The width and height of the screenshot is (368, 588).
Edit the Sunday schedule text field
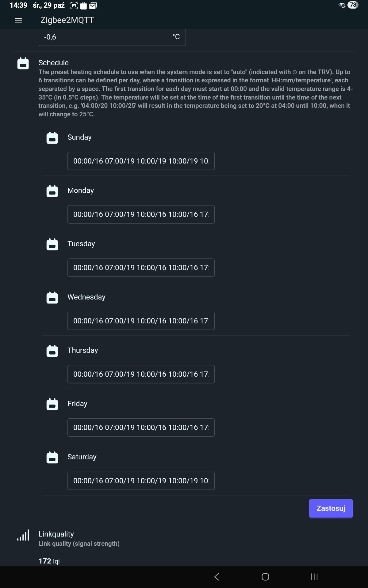point(141,161)
